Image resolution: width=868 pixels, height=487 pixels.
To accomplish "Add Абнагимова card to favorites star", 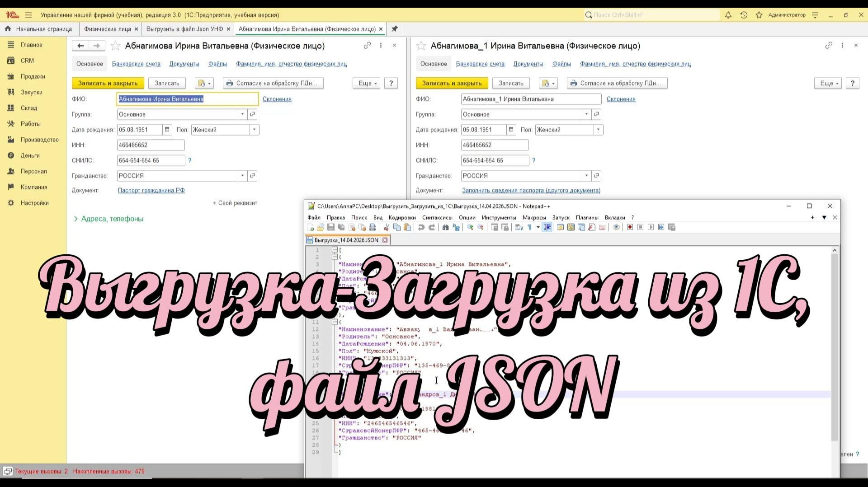I will [116, 46].
